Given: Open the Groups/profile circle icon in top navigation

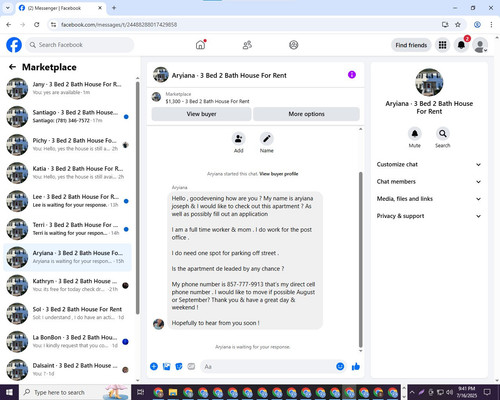Looking at the screenshot, I should (x=293, y=45).
